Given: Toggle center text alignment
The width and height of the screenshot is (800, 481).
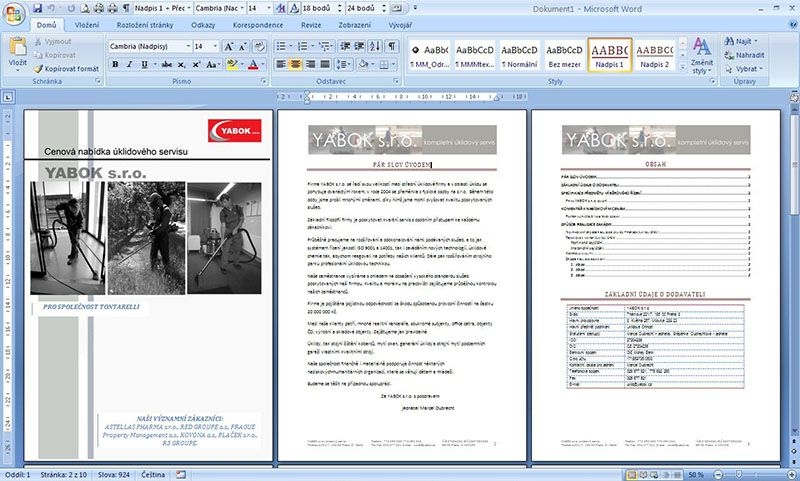Looking at the screenshot, I should click(x=297, y=65).
